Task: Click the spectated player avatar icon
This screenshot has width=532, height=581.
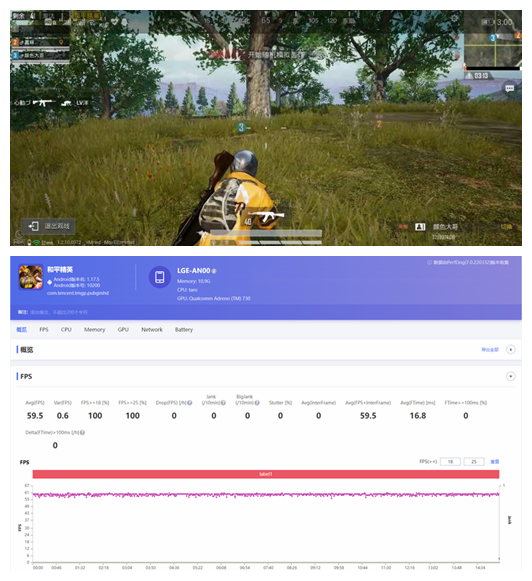Action: click(420, 226)
